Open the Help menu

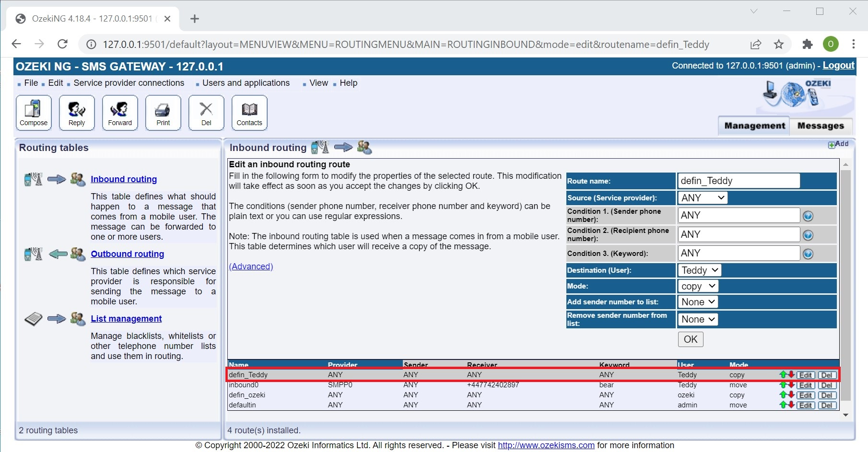(349, 83)
